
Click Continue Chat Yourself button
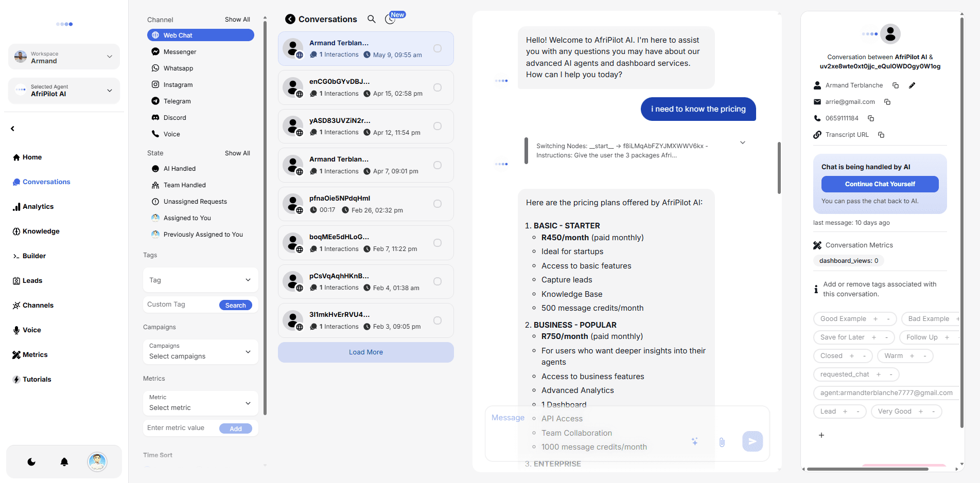(880, 184)
